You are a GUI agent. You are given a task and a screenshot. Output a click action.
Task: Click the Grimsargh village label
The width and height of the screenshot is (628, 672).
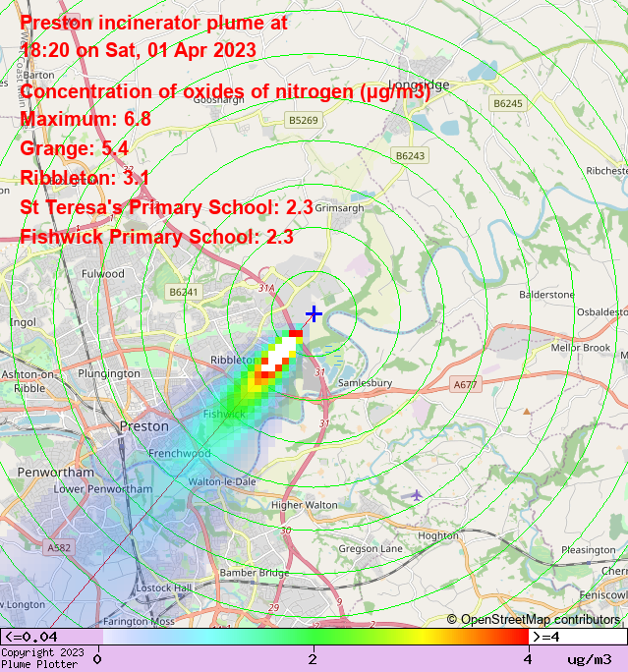click(x=339, y=208)
